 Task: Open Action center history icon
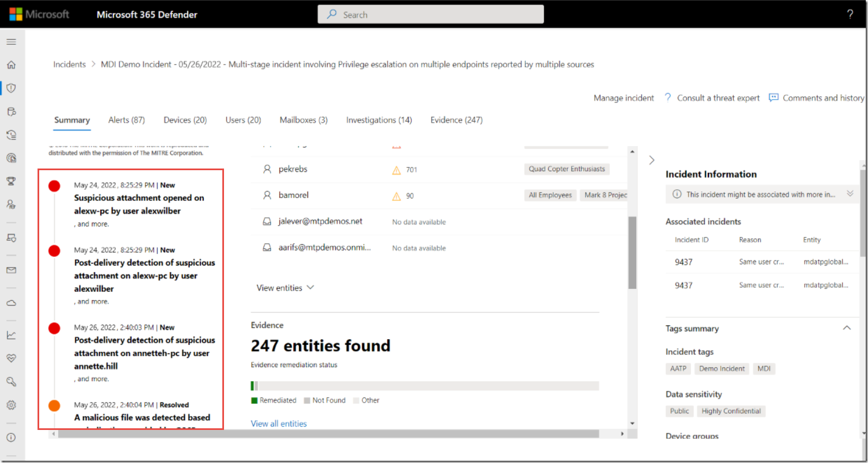(11, 135)
